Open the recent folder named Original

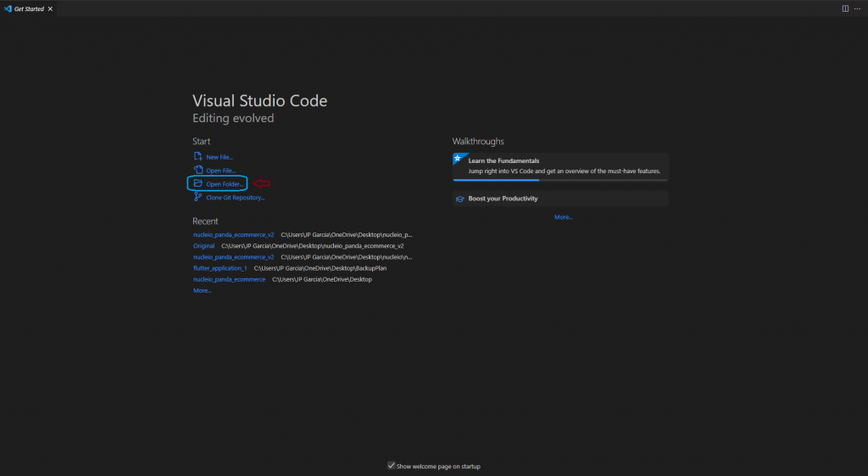coord(203,245)
